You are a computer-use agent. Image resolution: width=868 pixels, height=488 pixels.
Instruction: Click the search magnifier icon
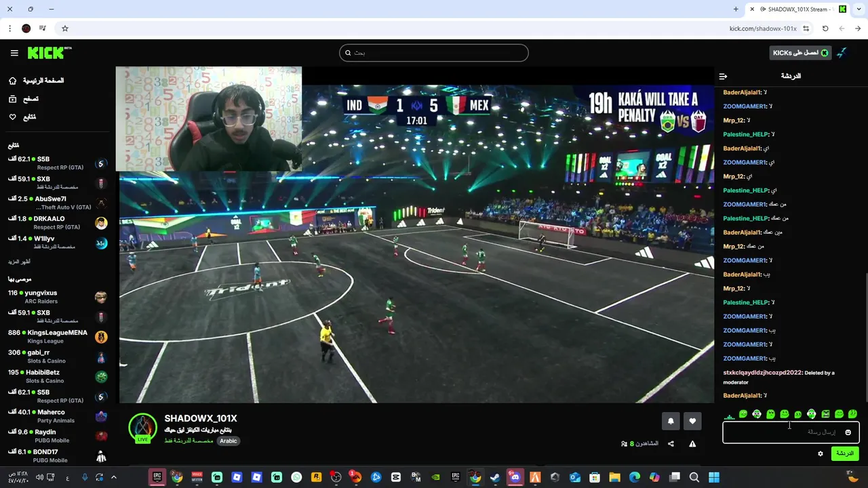tap(348, 53)
